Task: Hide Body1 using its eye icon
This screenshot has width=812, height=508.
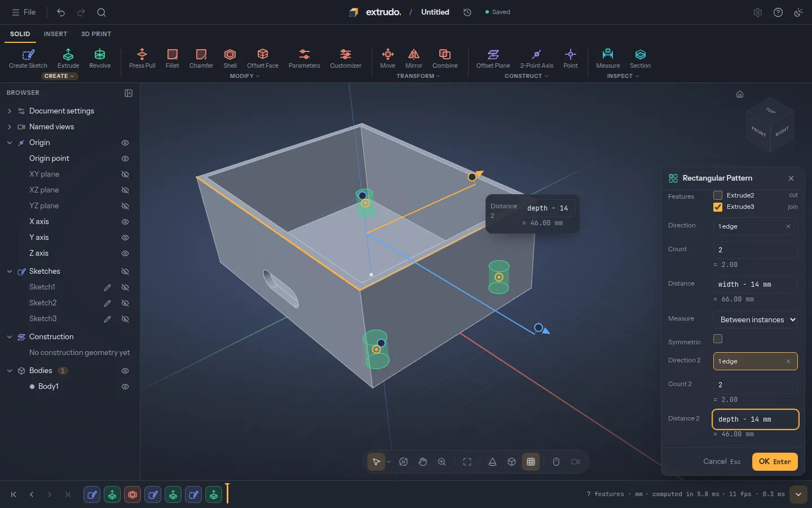Action: (x=125, y=387)
